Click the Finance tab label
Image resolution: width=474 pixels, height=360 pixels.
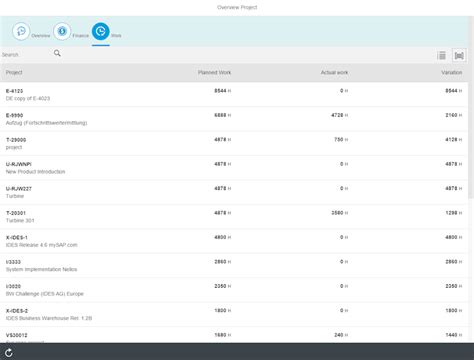(x=81, y=36)
